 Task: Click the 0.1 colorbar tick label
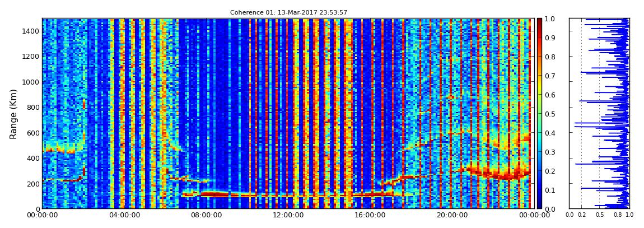click(550, 190)
